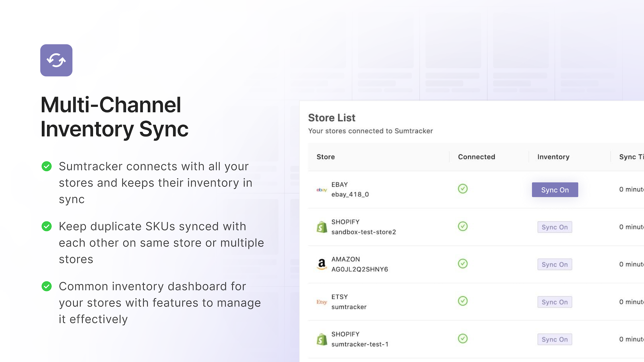Click the eBay logo icon
The width and height of the screenshot is (644, 362).
322,190
